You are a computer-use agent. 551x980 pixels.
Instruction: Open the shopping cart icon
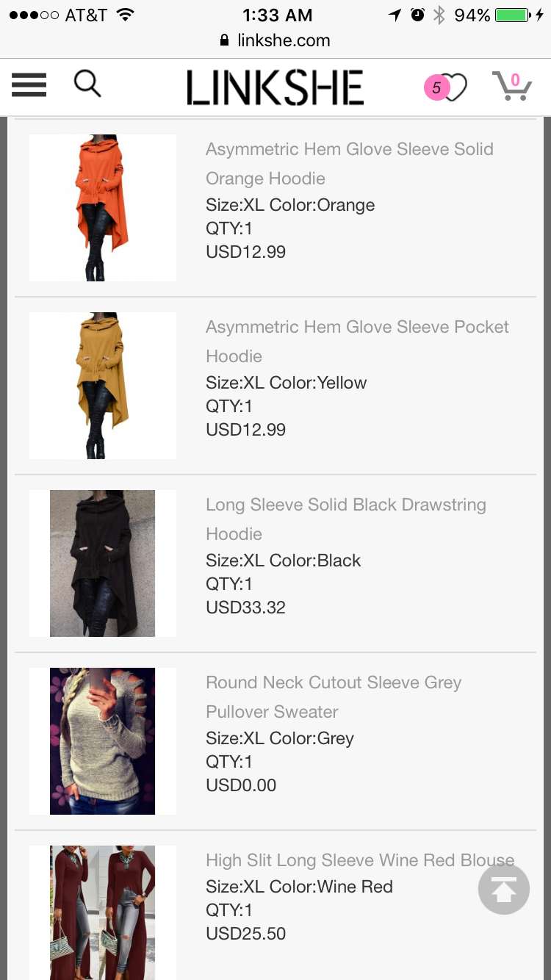tap(512, 86)
